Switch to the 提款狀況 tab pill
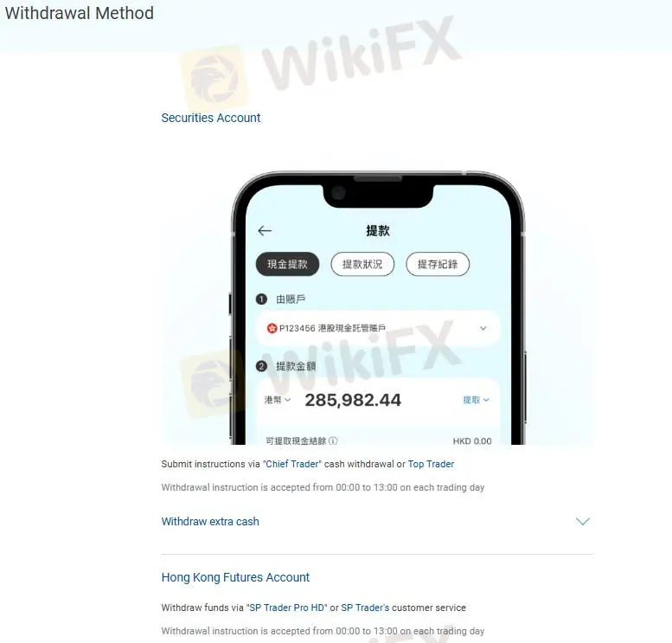 [x=362, y=264]
